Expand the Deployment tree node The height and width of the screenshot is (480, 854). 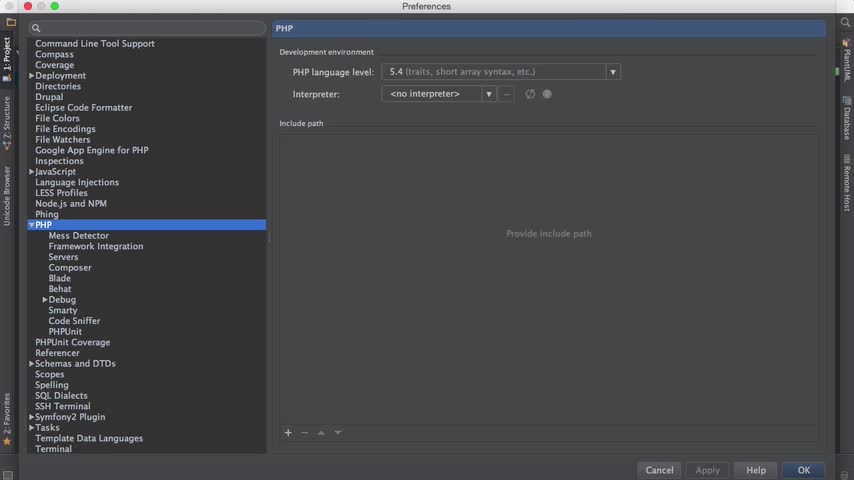click(x=31, y=76)
